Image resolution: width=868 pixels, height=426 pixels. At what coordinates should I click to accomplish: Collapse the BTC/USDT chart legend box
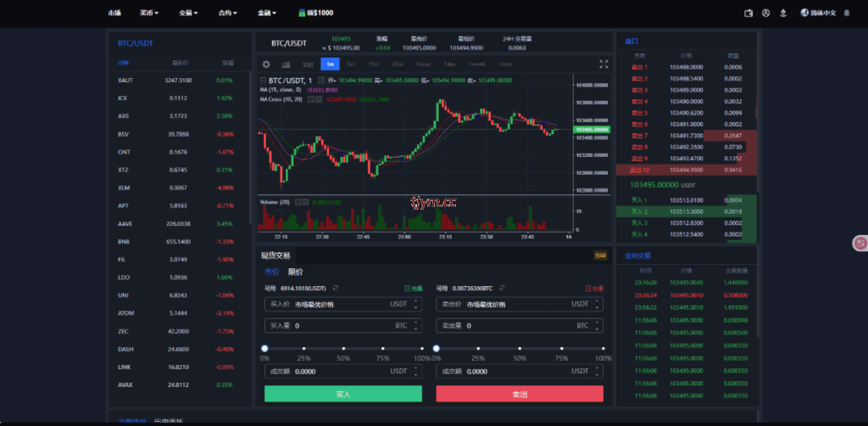click(262, 80)
